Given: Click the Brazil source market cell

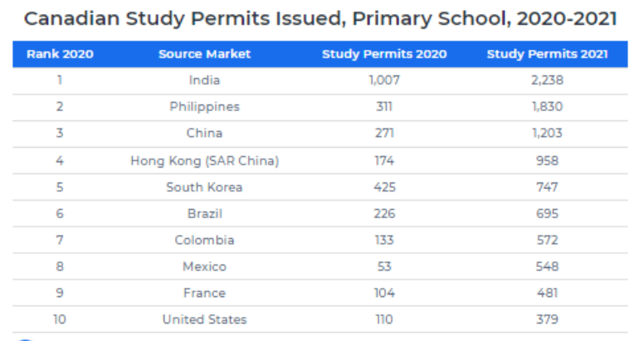Looking at the screenshot, I should (204, 213).
